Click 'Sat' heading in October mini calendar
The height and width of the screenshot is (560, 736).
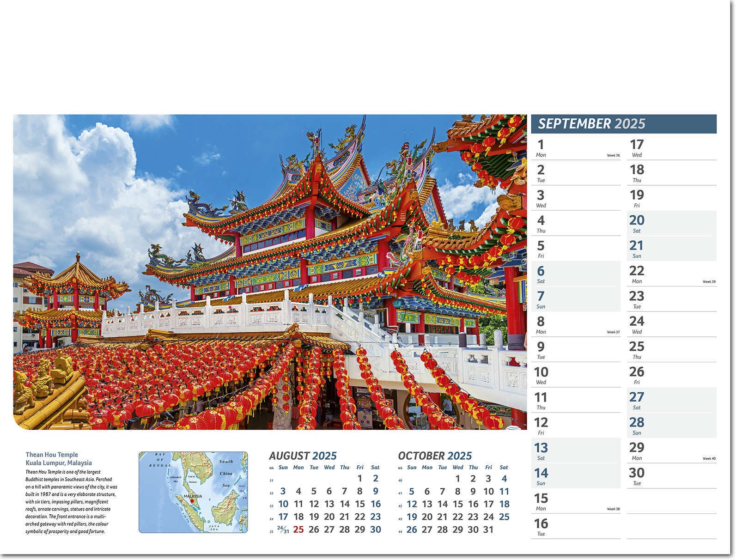(x=504, y=468)
